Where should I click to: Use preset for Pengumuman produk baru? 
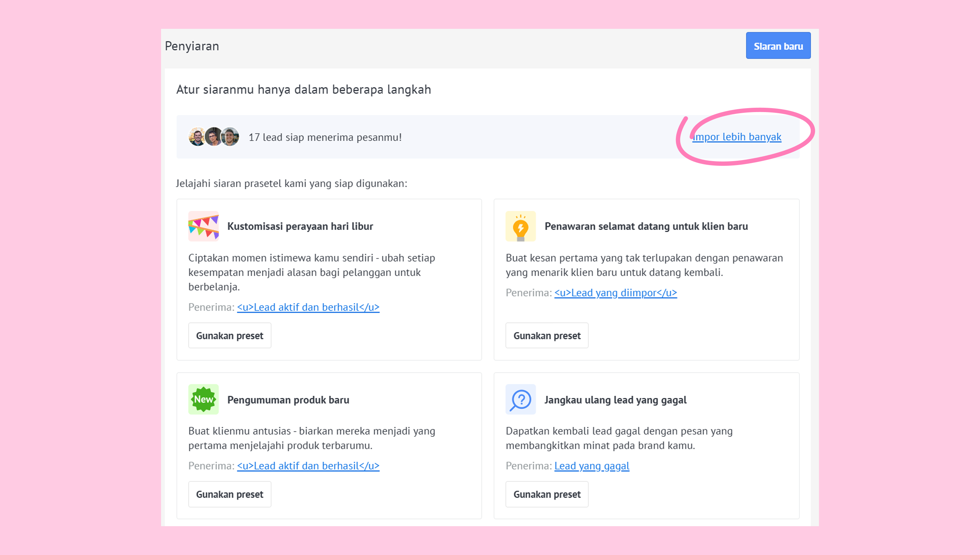(230, 494)
